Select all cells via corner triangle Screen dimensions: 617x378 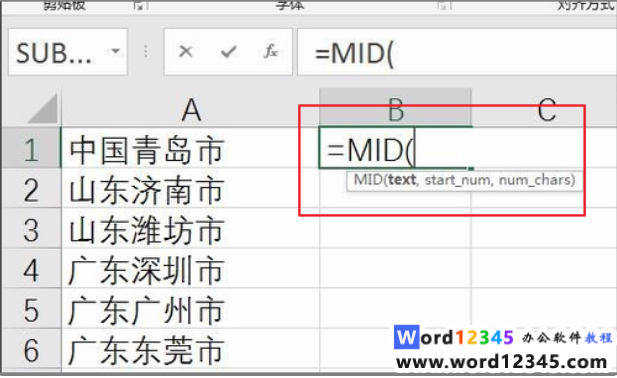(42, 108)
